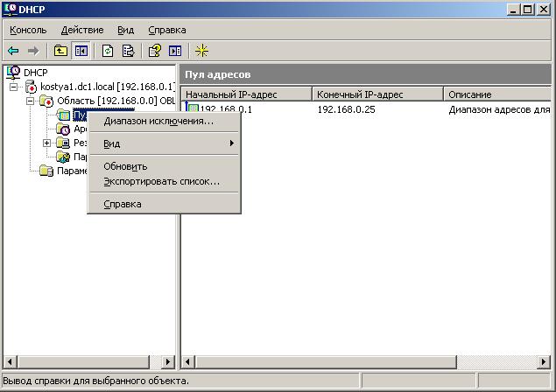Image resolution: width=556 pixels, height=392 pixels.
Task: Click the 192.168.0.1 range row icon
Action: click(x=192, y=108)
